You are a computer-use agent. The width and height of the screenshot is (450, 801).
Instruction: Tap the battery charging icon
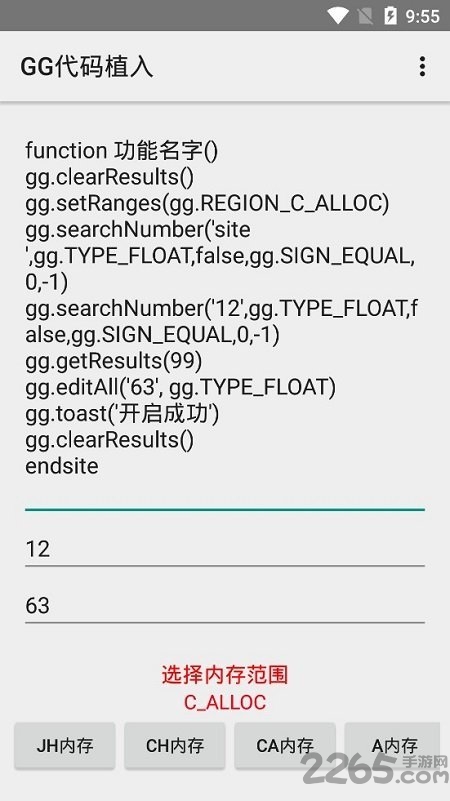(x=390, y=16)
